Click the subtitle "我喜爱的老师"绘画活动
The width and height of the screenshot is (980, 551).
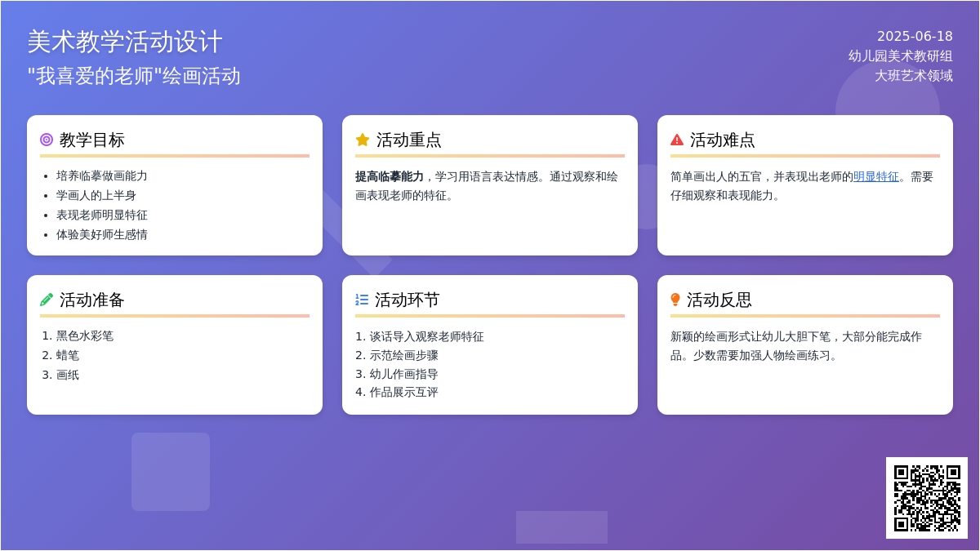[x=134, y=76]
